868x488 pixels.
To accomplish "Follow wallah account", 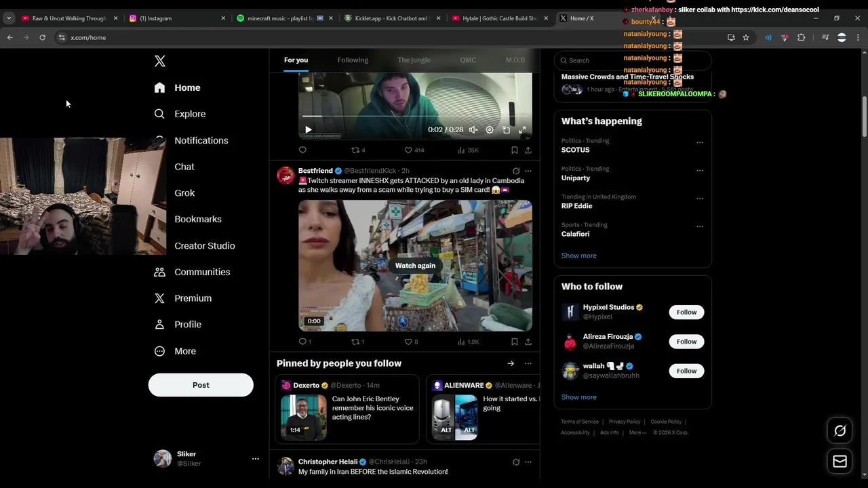I will click(686, 371).
